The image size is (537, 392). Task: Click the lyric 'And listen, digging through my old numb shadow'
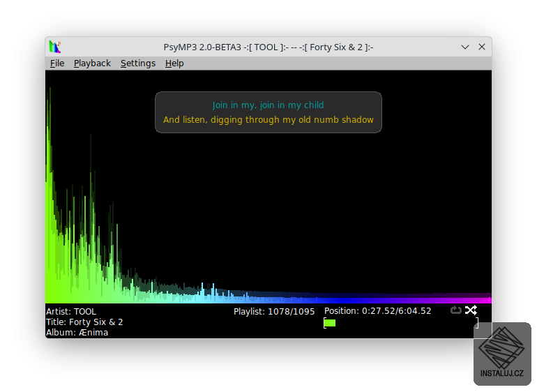pos(268,120)
